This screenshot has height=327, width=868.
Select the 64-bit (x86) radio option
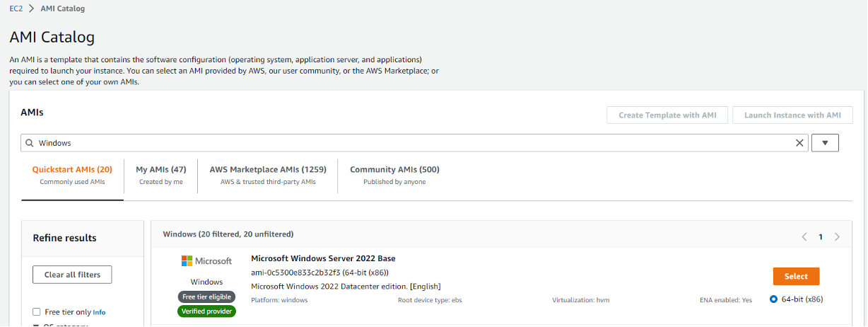[x=773, y=299]
